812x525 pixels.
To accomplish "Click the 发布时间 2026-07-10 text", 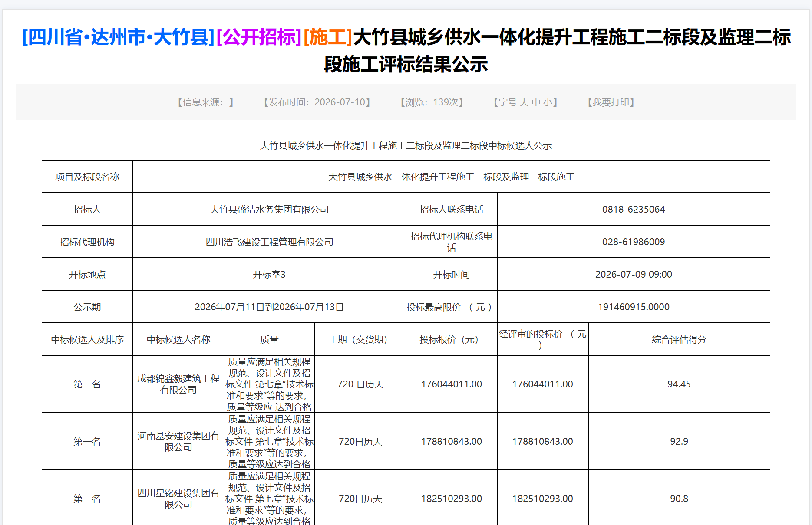I will (x=317, y=102).
